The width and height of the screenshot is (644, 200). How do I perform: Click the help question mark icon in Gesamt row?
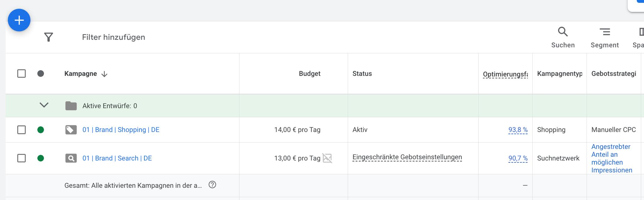pyautogui.click(x=212, y=185)
